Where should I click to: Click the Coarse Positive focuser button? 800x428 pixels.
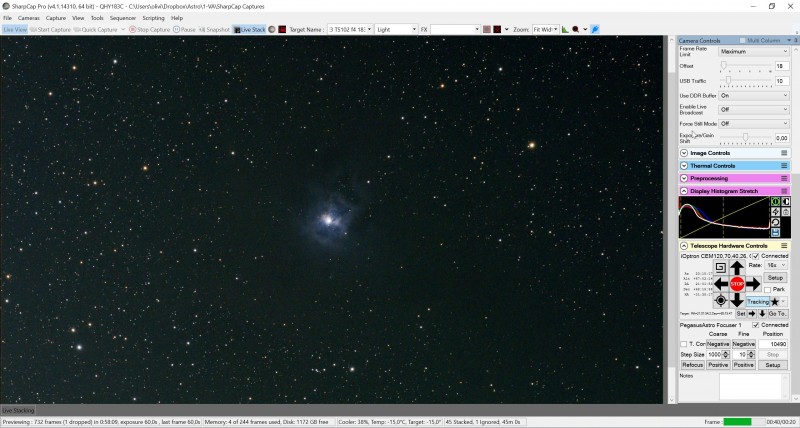[718, 365]
